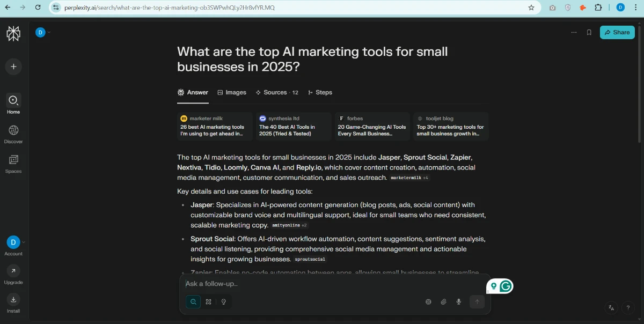The width and height of the screenshot is (644, 324).
Task: Switch to the Answer tab
Action: click(193, 92)
